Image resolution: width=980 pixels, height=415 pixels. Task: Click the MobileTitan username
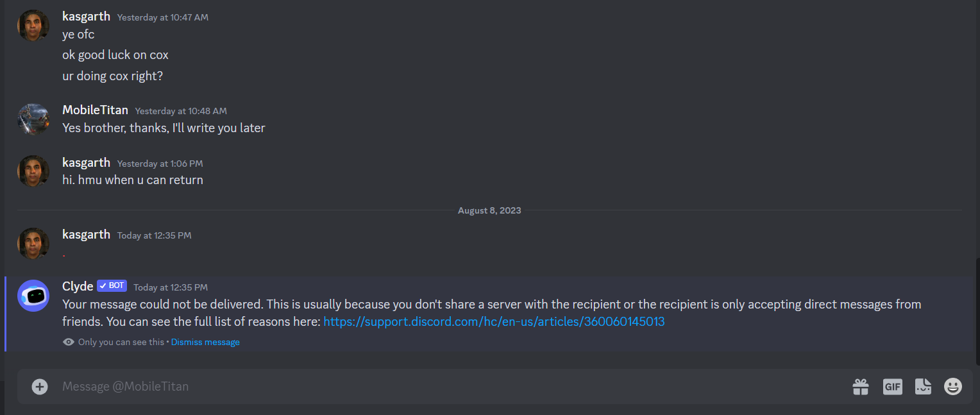tap(95, 110)
